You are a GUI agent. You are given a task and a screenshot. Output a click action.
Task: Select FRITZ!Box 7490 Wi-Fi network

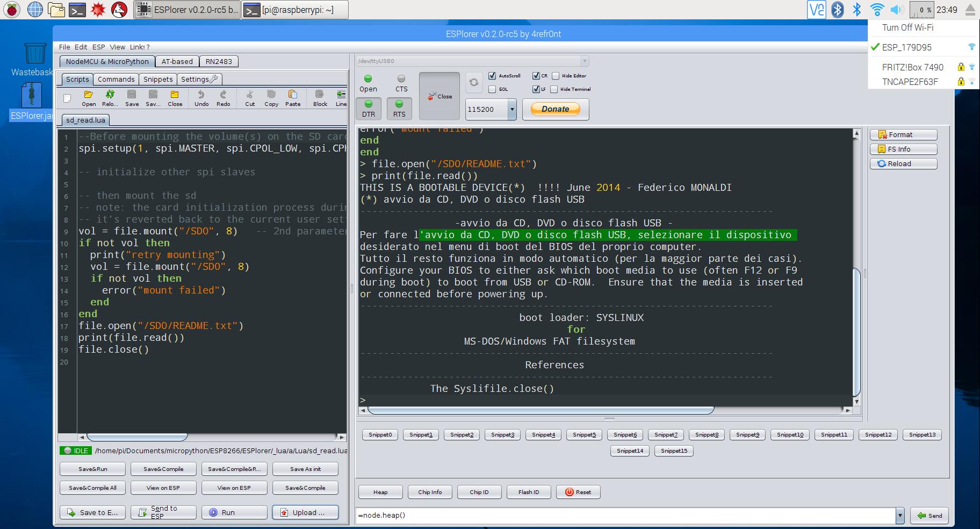point(923,67)
